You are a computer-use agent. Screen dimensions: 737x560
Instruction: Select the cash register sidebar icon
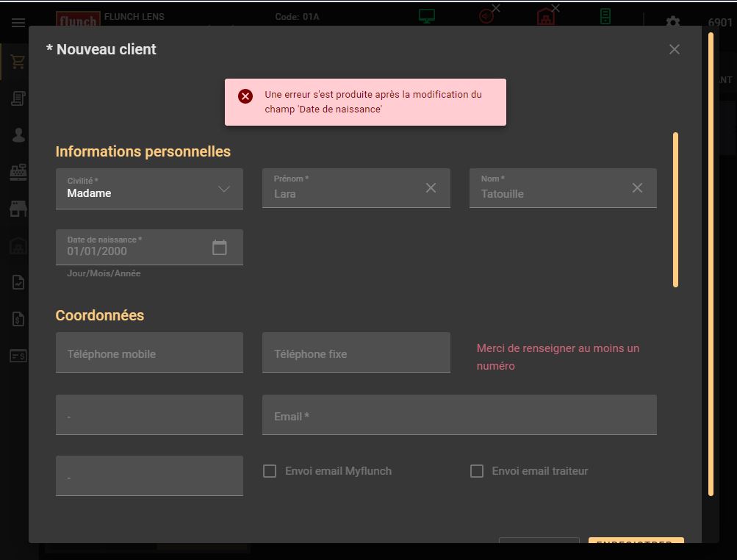tap(18, 172)
